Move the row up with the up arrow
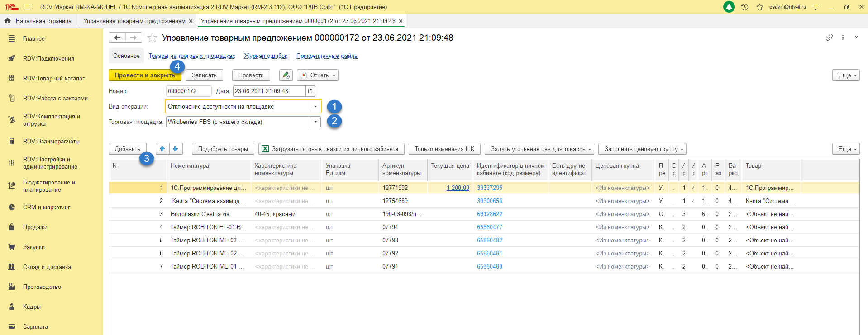868x335 pixels. tap(162, 149)
